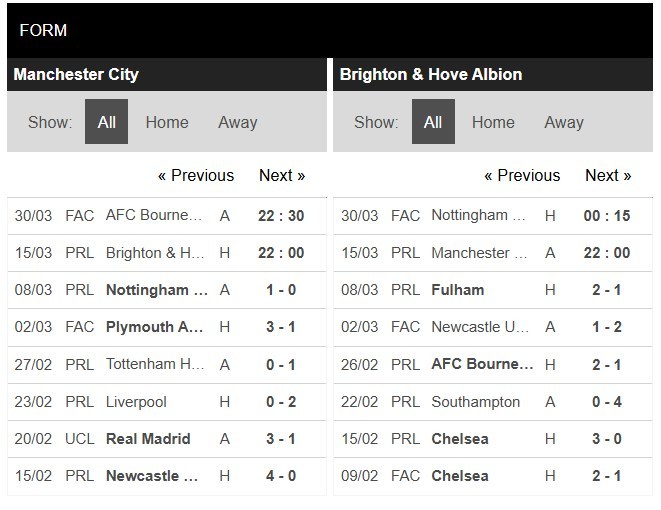661x510 pixels.
Task: Go to Previous page of Manchester City results
Action: coord(196,175)
